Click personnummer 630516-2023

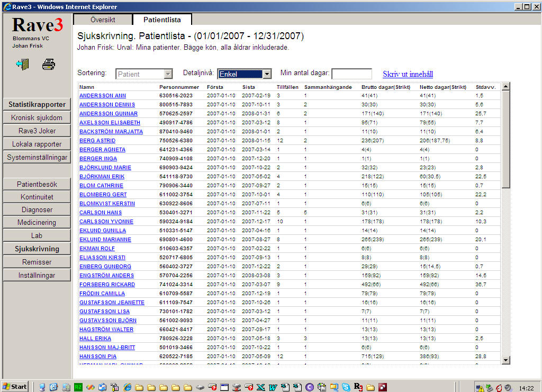point(176,96)
